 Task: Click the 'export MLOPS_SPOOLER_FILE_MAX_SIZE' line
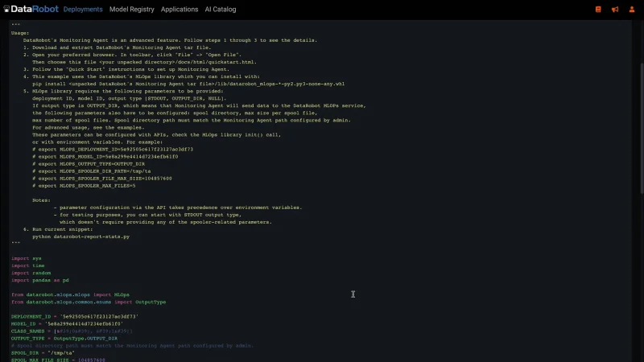coord(102,179)
